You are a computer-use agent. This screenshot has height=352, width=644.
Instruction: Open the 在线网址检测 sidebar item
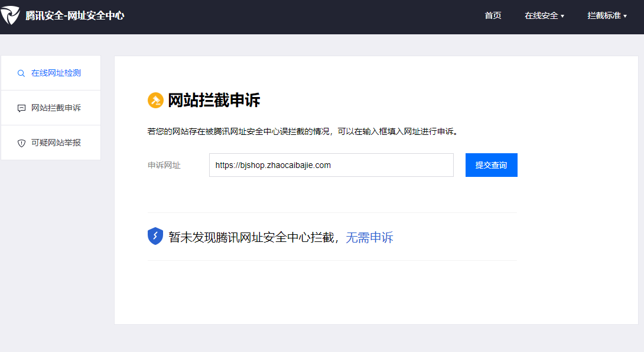pos(51,73)
